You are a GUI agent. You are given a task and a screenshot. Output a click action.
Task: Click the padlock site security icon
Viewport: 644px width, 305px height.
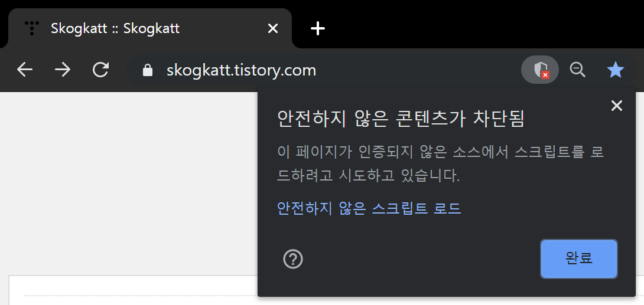[148, 71]
